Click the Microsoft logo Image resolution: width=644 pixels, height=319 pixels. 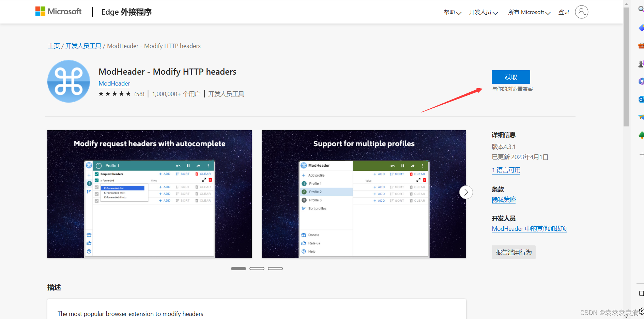click(x=58, y=12)
